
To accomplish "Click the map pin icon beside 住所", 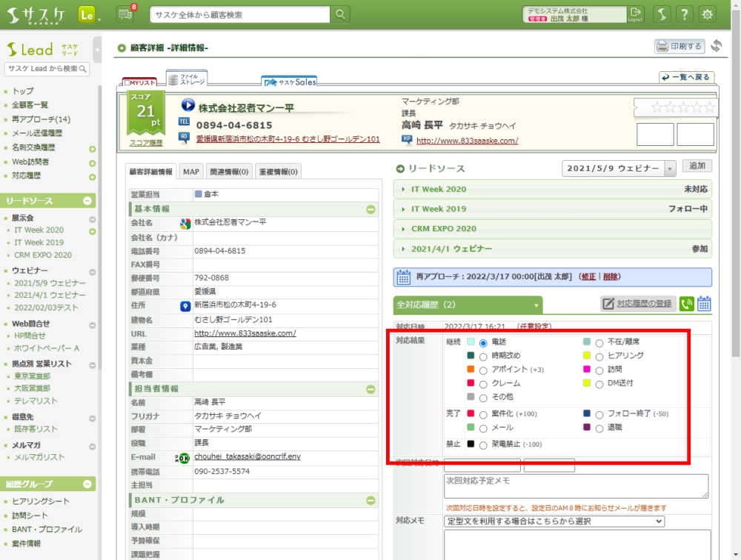I will 185,305.
